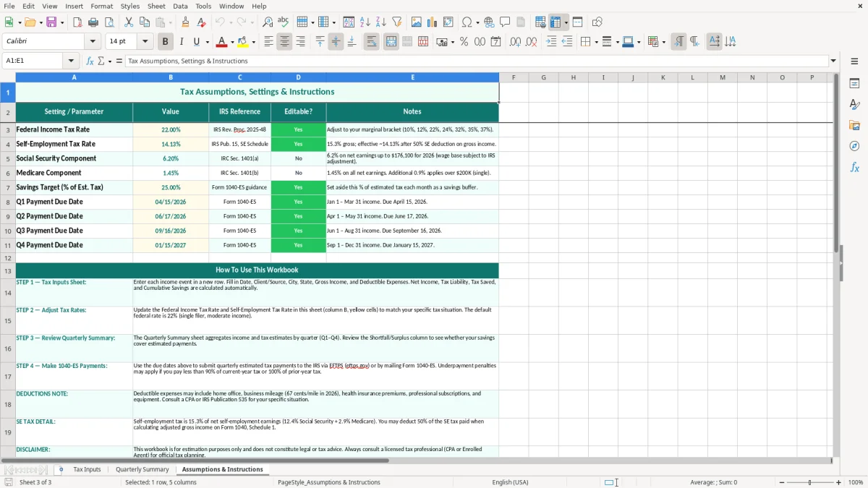Open the font color dropdown arrow
868x488 pixels.
232,42
